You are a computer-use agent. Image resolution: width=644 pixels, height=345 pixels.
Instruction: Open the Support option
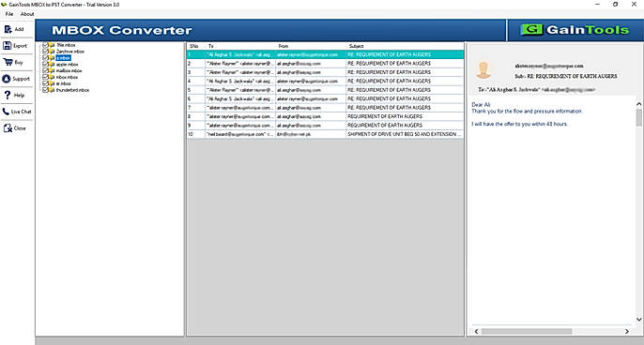[x=17, y=79]
